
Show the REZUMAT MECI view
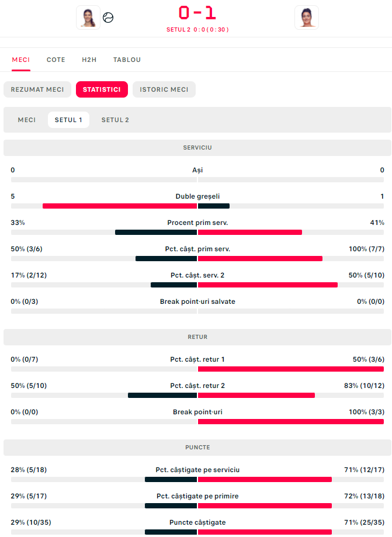pyautogui.click(x=37, y=89)
